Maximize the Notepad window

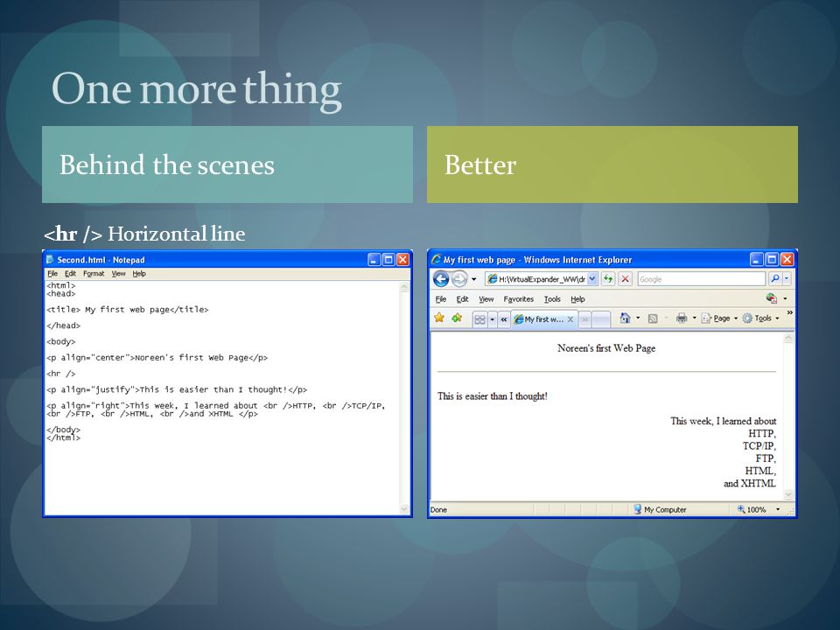tap(388, 260)
